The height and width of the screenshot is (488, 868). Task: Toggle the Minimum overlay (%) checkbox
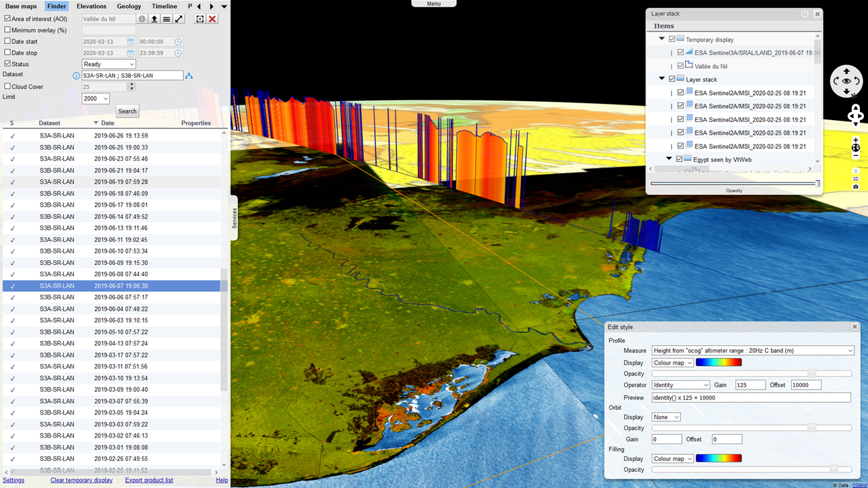(7, 30)
